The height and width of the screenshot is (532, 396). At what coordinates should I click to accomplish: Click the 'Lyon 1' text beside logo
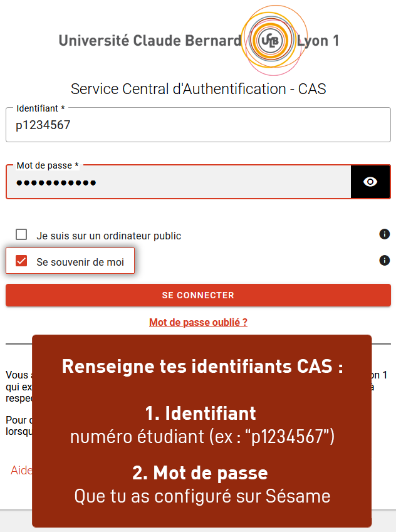click(318, 41)
